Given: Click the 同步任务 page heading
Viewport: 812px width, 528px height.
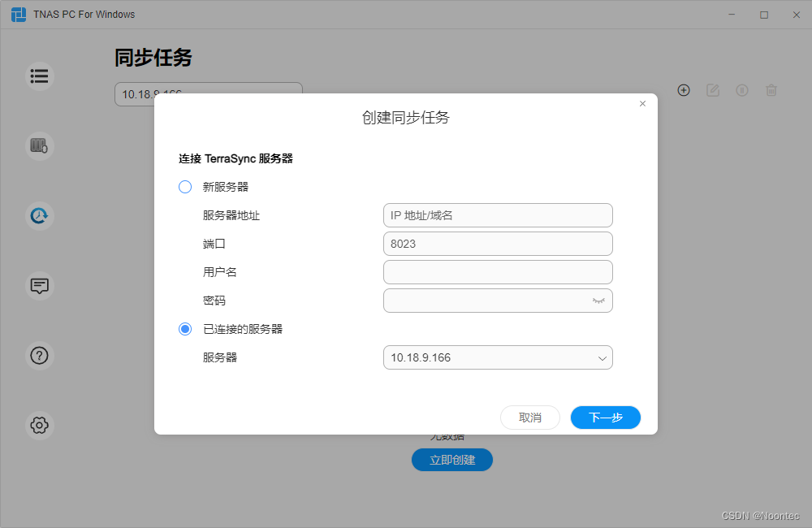Looking at the screenshot, I should point(153,58).
